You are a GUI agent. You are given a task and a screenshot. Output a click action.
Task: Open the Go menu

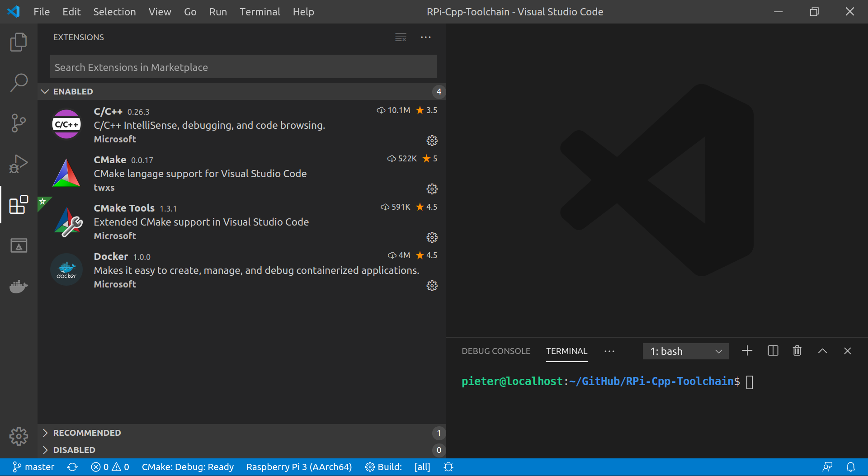pos(190,12)
